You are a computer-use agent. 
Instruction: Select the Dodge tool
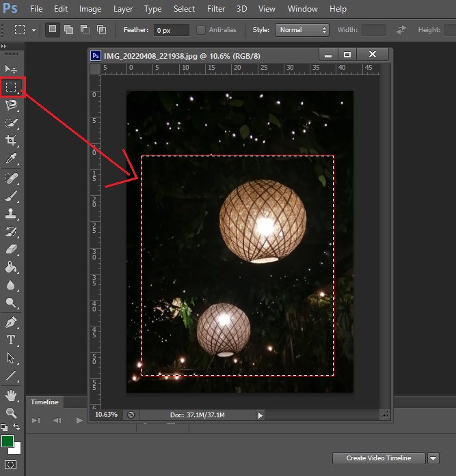(x=11, y=303)
